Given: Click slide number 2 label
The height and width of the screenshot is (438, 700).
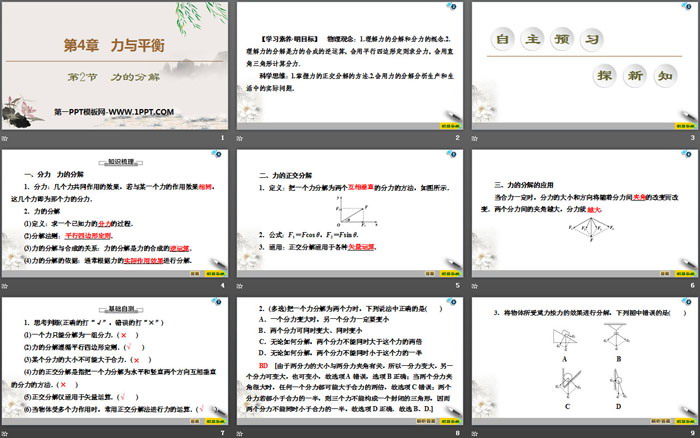Looking at the screenshot, I should [458, 138].
